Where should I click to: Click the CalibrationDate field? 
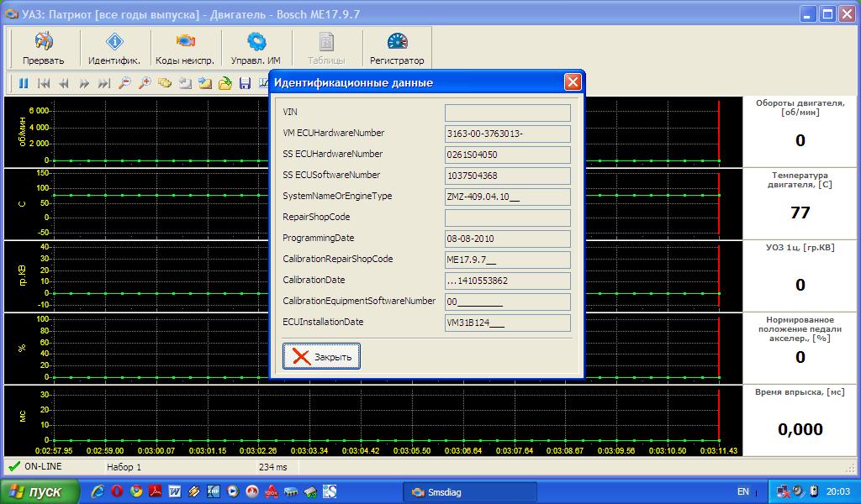507,281
